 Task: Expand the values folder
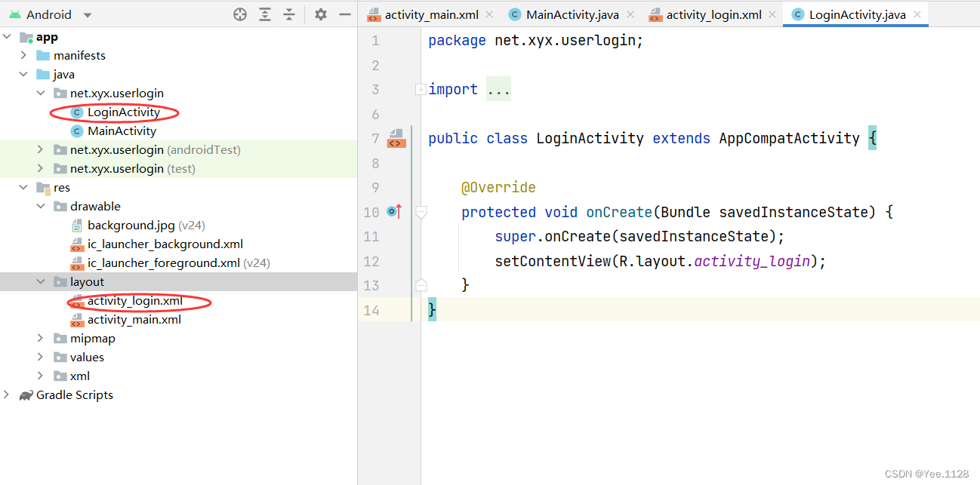pos(41,357)
